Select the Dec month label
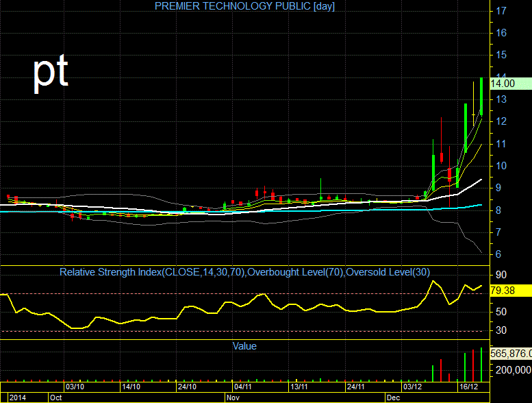 394,398
